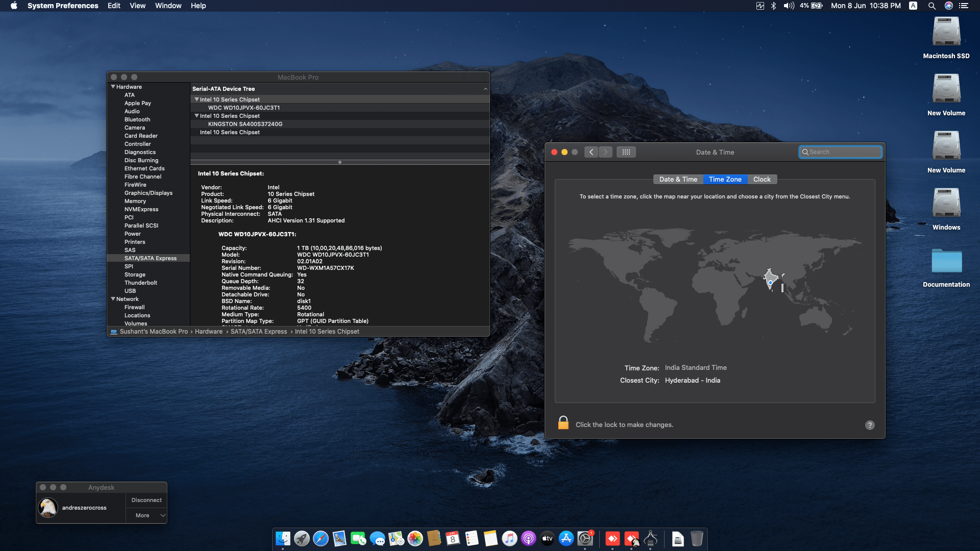Click the Bluetooth menu bar icon
980x551 pixels.
[773, 6]
